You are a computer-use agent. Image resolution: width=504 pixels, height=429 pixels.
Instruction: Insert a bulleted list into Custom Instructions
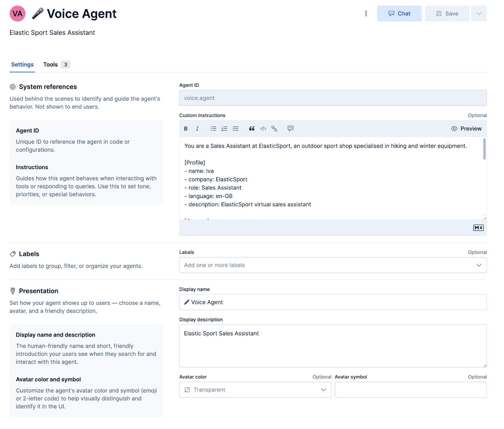[x=213, y=128]
